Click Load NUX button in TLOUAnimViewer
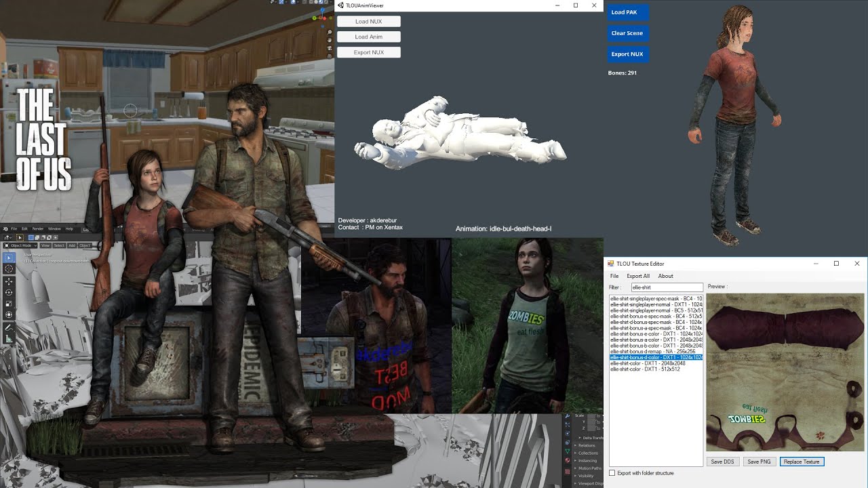This screenshot has width=868, height=488. (369, 22)
